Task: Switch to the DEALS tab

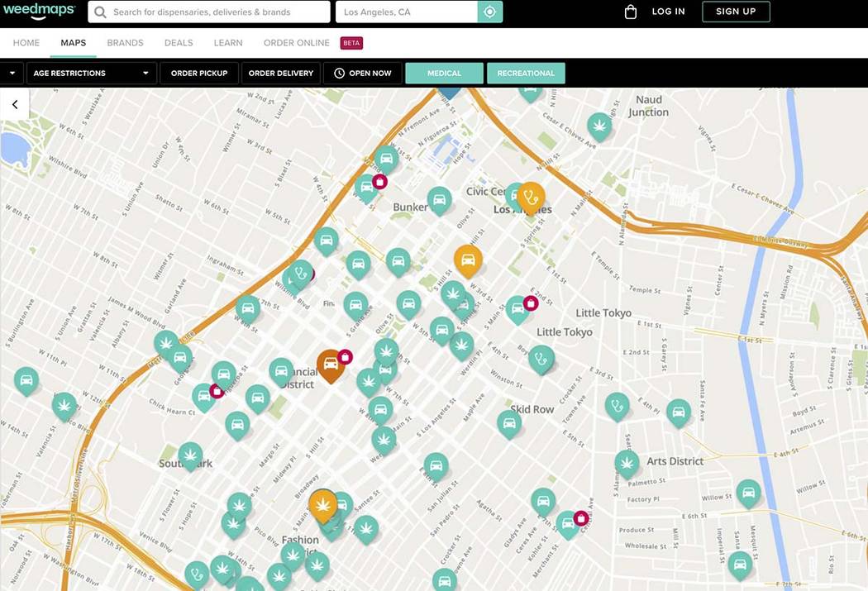Action: (x=178, y=42)
